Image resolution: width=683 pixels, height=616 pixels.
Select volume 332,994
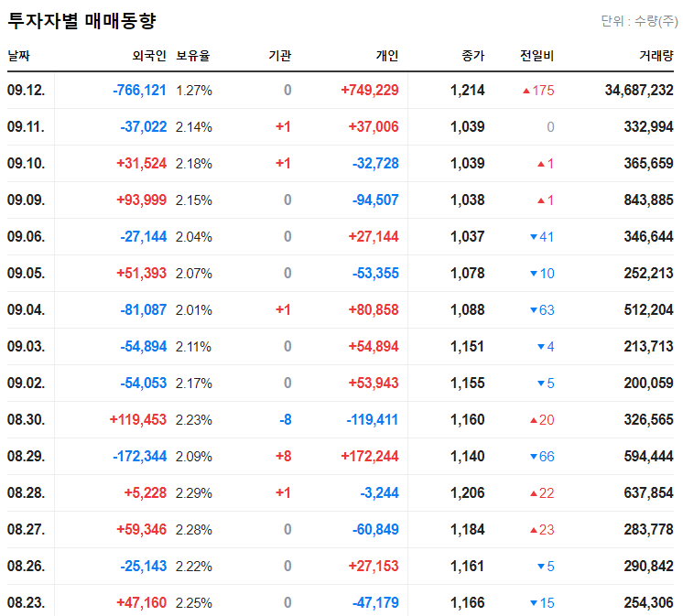(648, 126)
